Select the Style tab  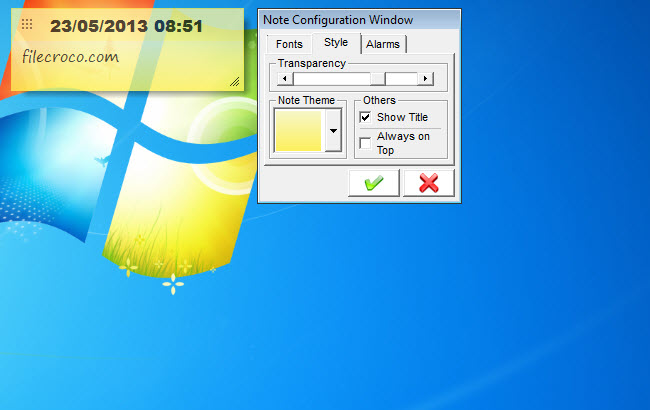point(336,42)
